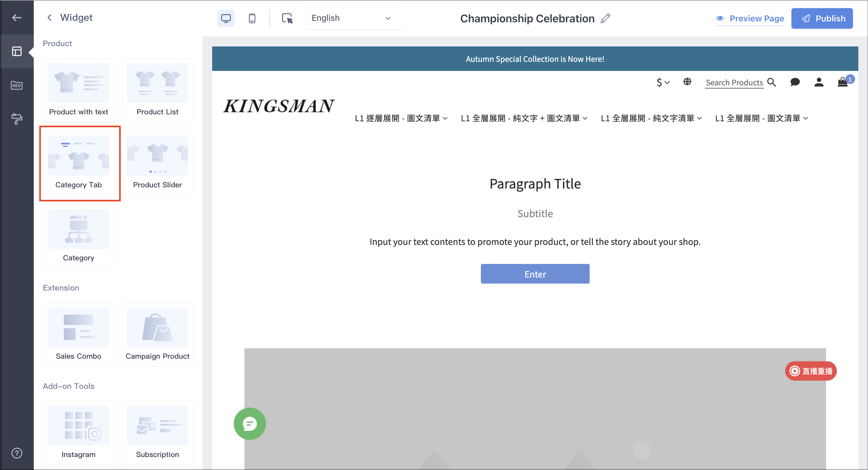Open the page layout sidebar icon
The width and height of the screenshot is (868, 470).
tap(17, 51)
